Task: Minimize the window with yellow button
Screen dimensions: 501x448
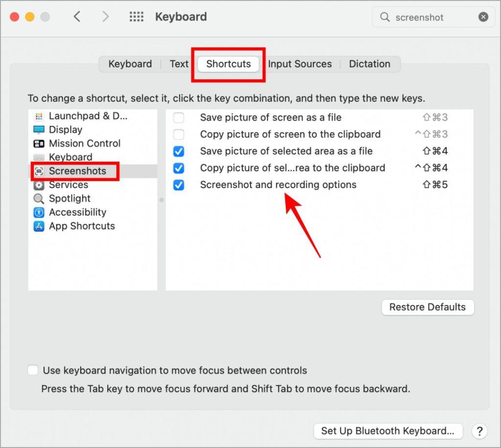Action: pos(30,17)
